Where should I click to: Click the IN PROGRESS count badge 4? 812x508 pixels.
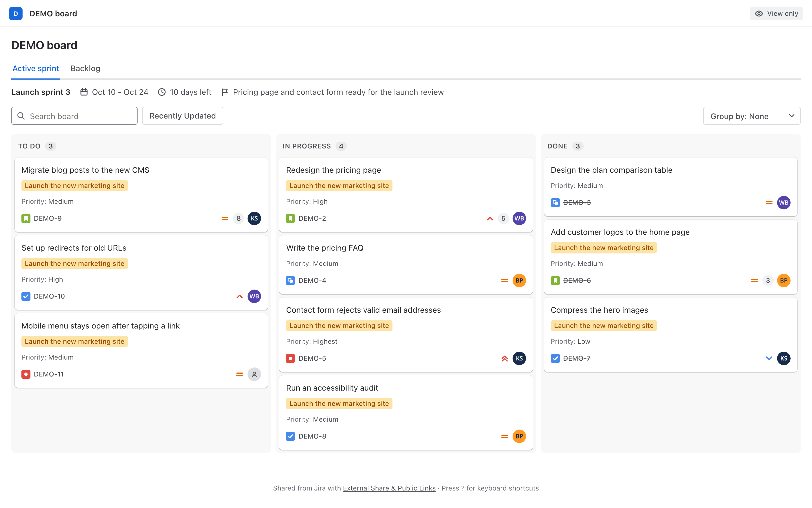341,146
